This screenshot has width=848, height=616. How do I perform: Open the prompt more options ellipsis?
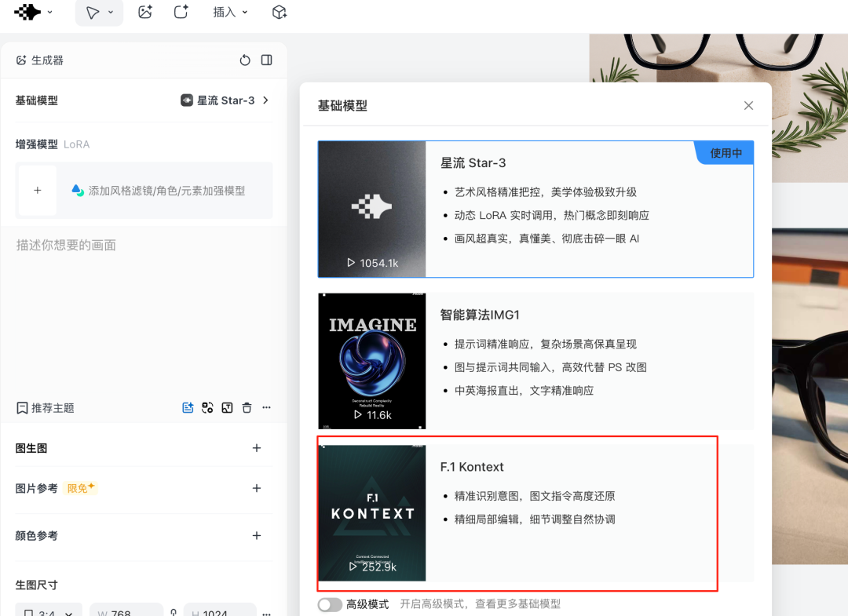[267, 408]
